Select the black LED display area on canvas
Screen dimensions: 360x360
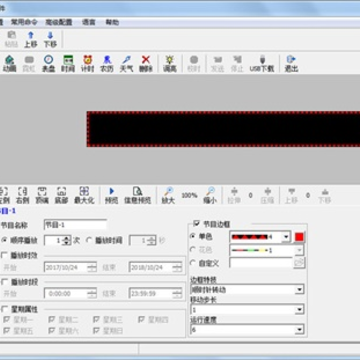point(223,129)
